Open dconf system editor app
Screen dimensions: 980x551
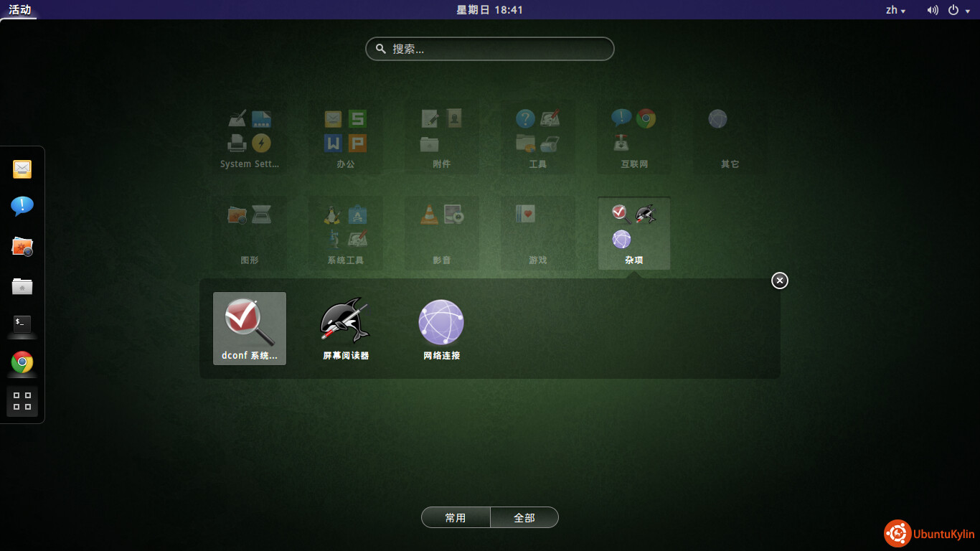(249, 328)
